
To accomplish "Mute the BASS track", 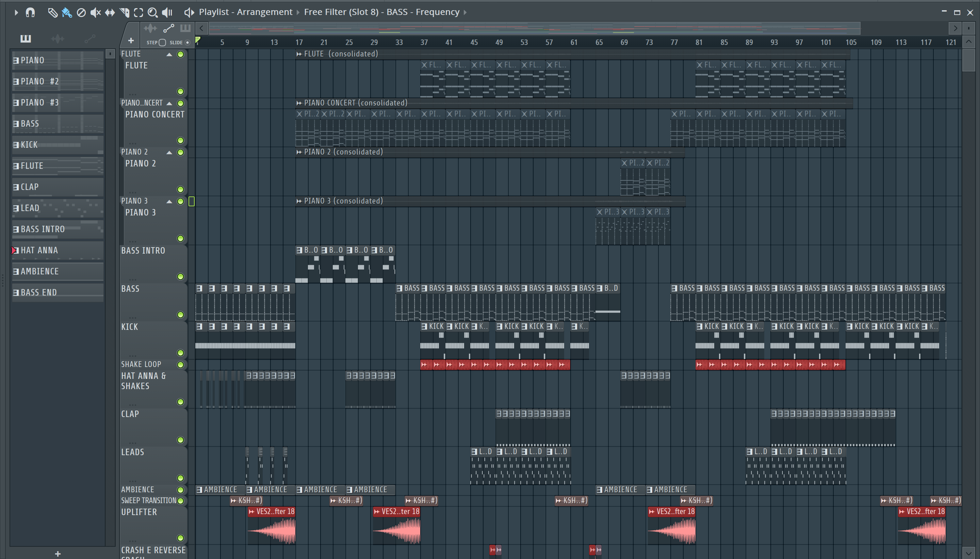I will (x=180, y=315).
